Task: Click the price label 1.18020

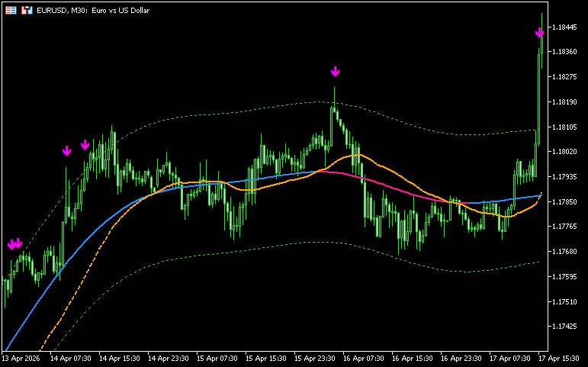Action: click(564, 152)
